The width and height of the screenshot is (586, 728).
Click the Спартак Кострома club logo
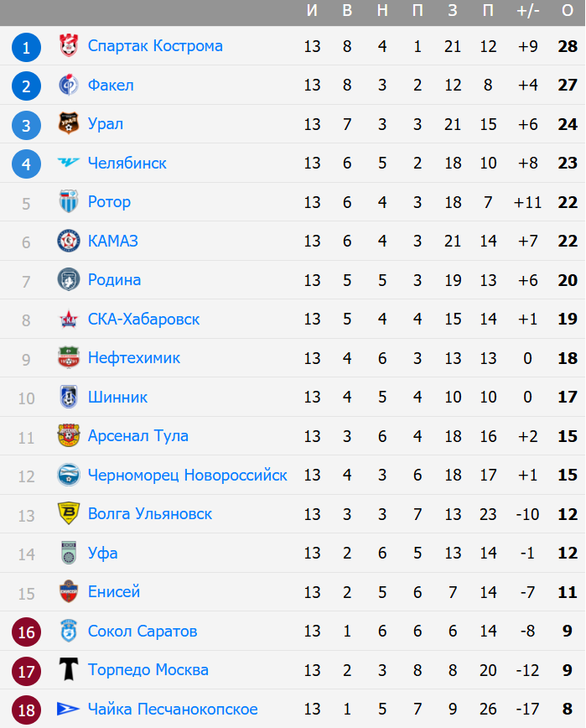68,46
